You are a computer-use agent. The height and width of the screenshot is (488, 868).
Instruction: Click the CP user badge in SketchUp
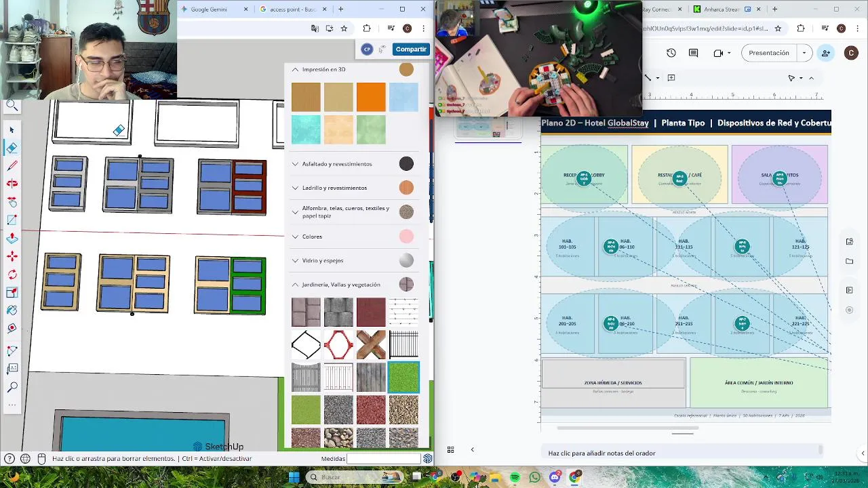point(367,49)
